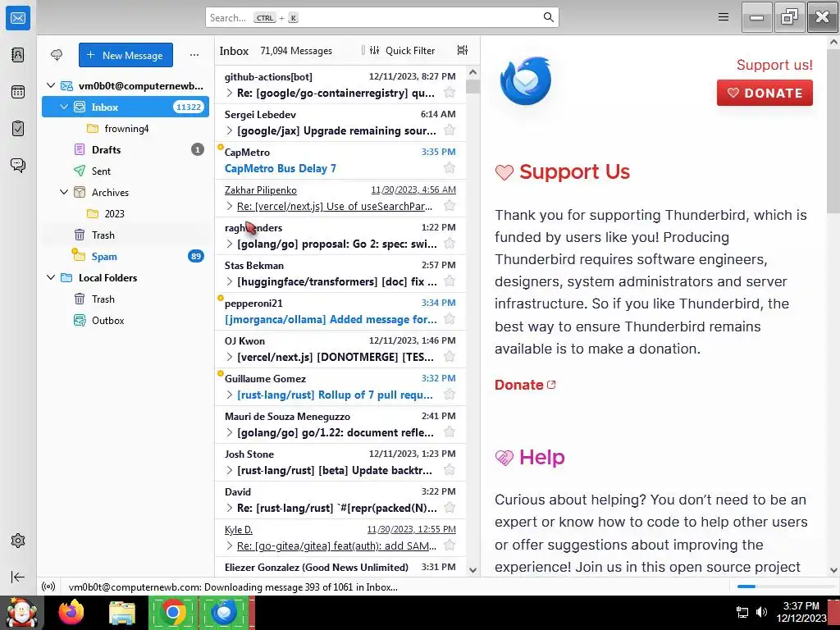
Task: Collapse Local Folders tree
Action: (x=51, y=277)
